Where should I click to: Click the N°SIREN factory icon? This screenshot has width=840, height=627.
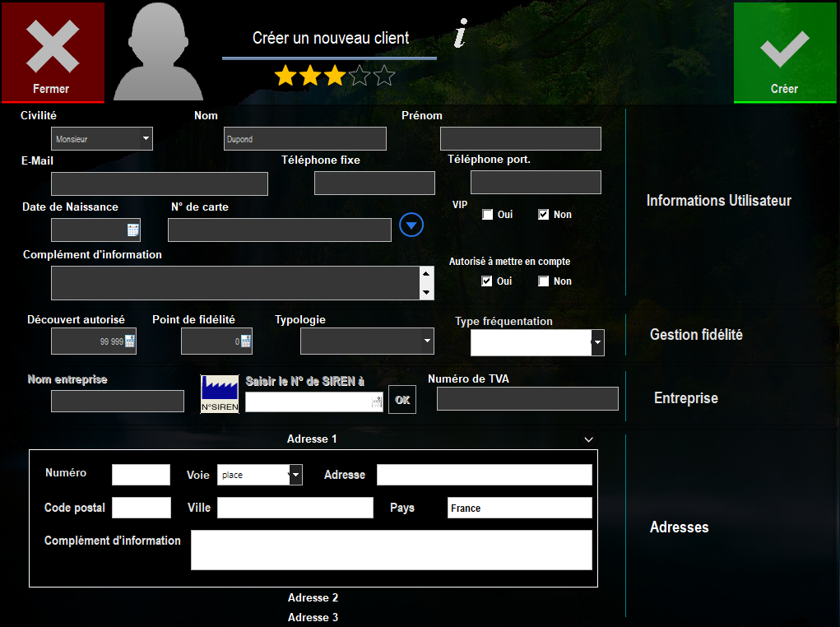[x=220, y=394]
